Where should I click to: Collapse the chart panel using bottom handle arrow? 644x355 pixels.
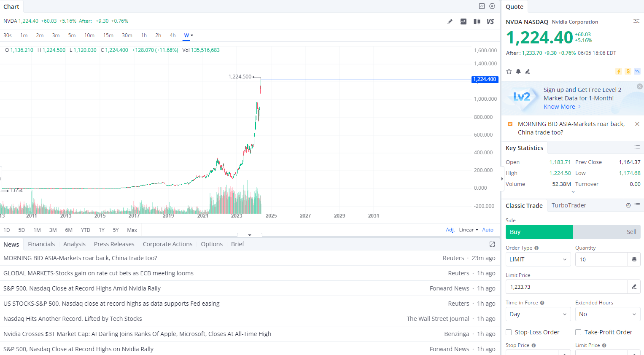pos(250,235)
